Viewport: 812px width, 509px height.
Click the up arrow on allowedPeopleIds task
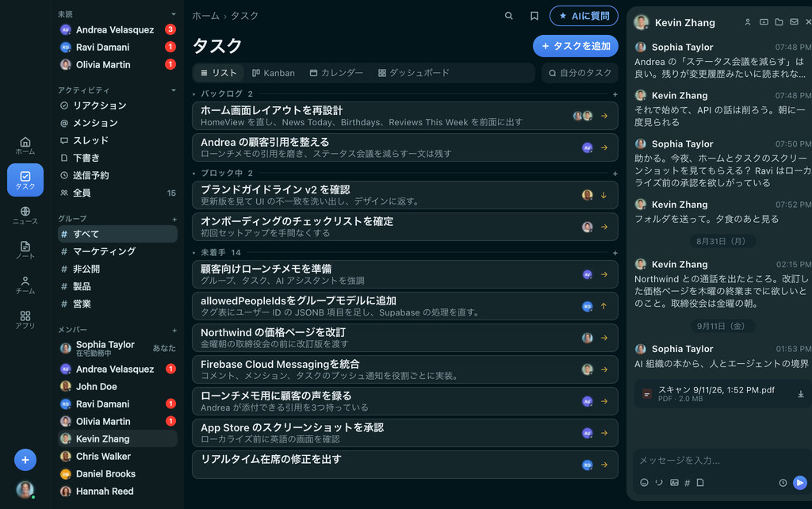click(603, 306)
